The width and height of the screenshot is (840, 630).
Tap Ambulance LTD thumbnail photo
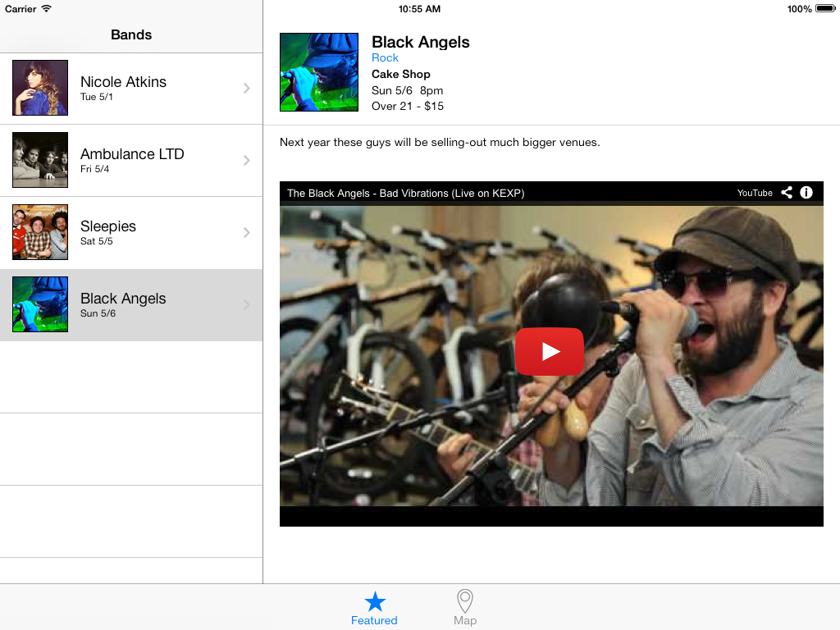pyautogui.click(x=40, y=160)
